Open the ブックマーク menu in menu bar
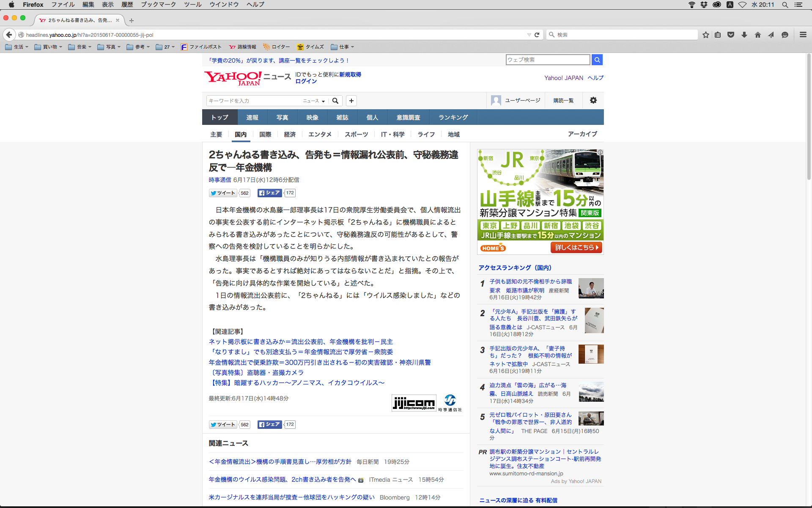812x508 pixels. point(158,5)
